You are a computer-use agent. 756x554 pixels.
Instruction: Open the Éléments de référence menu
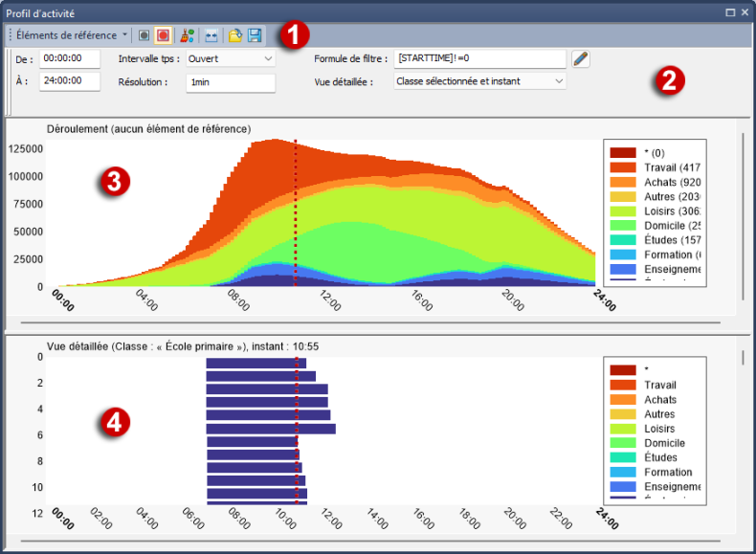[72, 35]
